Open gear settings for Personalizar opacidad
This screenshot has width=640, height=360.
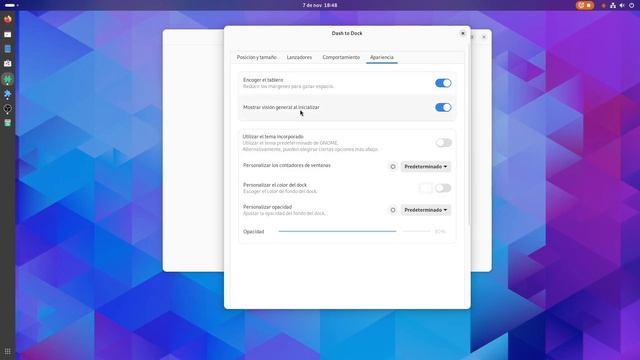(x=393, y=210)
